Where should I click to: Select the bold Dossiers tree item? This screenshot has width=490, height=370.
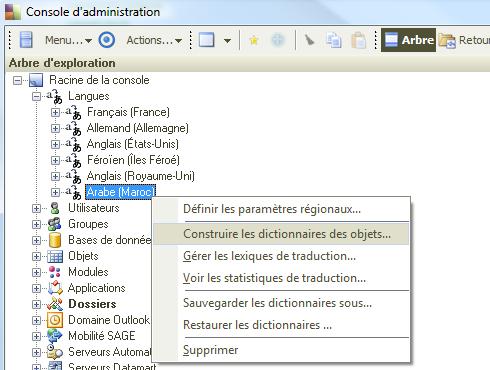click(x=92, y=304)
